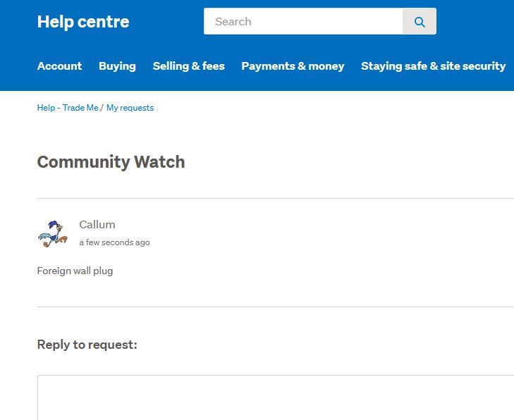Open the Payments & money menu
This screenshot has width=514, height=420.
pos(293,66)
